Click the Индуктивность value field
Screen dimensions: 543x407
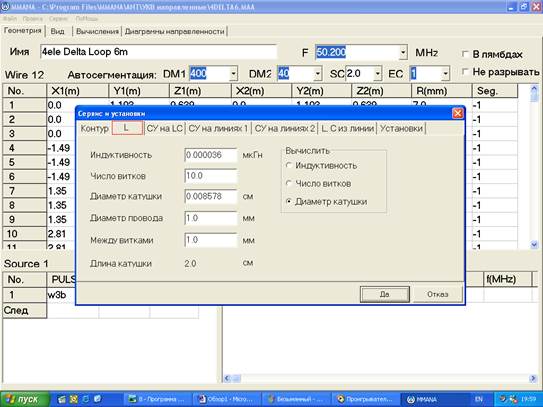pos(211,155)
